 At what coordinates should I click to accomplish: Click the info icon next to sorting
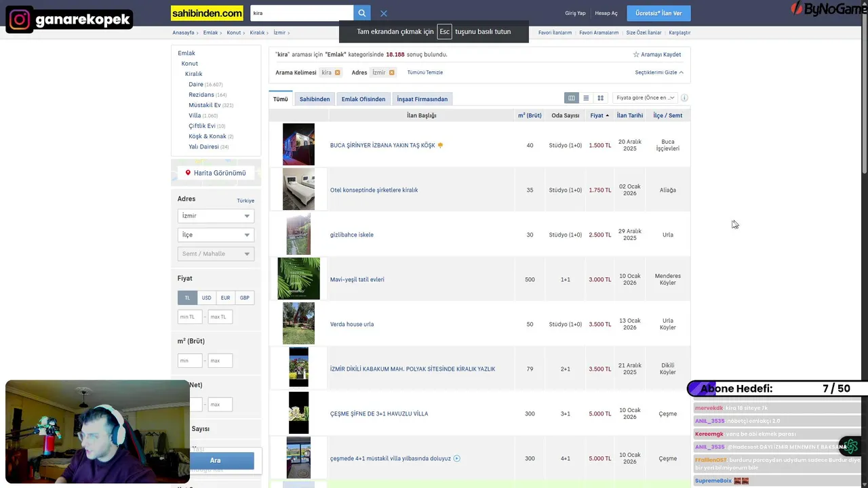[684, 98]
